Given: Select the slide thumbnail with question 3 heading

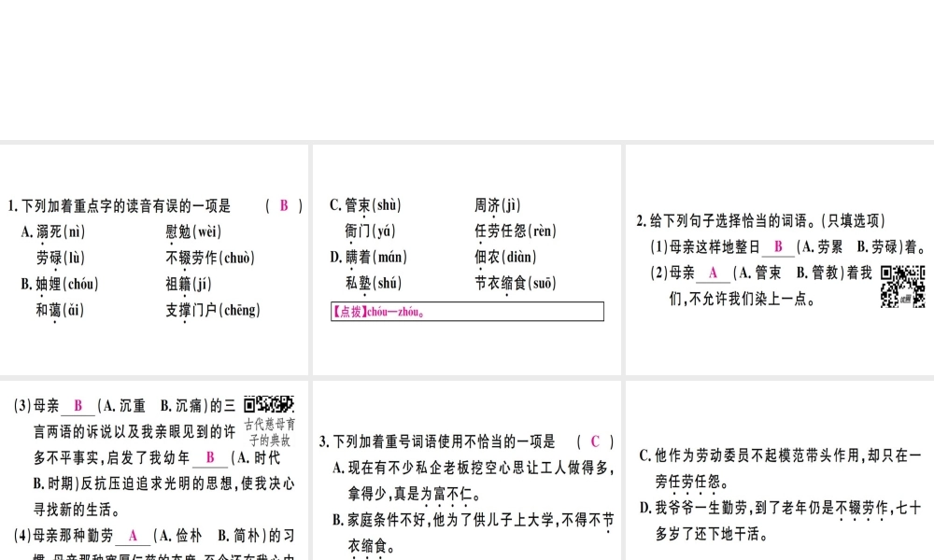Looking at the screenshot, I should [x=467, y=470].
